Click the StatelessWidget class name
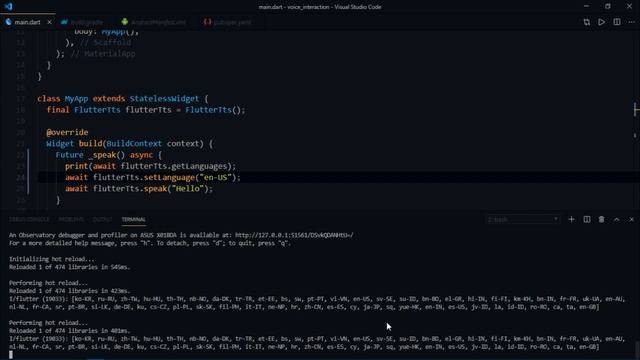640x360 pixels. tap(164, 99)
